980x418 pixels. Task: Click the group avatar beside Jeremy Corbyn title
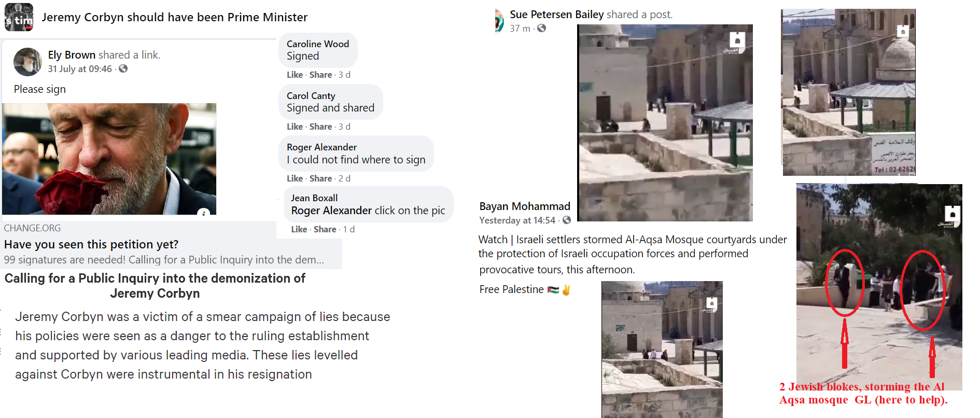[x=19, y=17]
